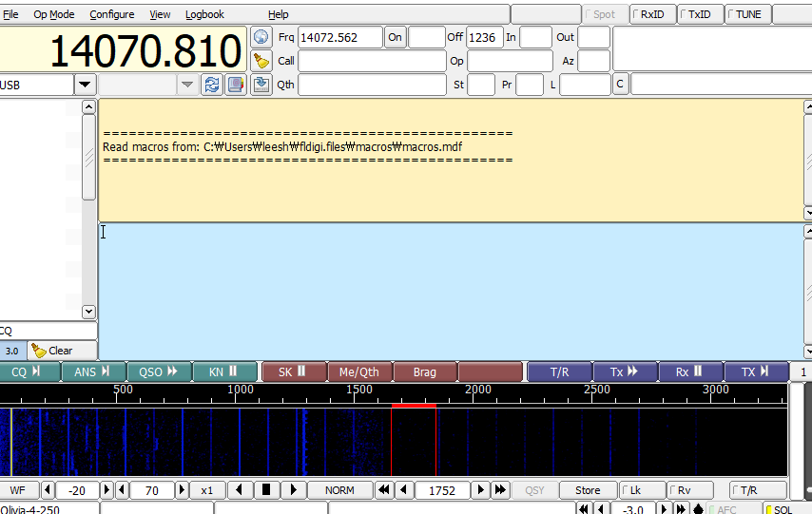The image size is (812, 514).
Task: Increase the waterfall range value 70
Action: click(182, 489)
